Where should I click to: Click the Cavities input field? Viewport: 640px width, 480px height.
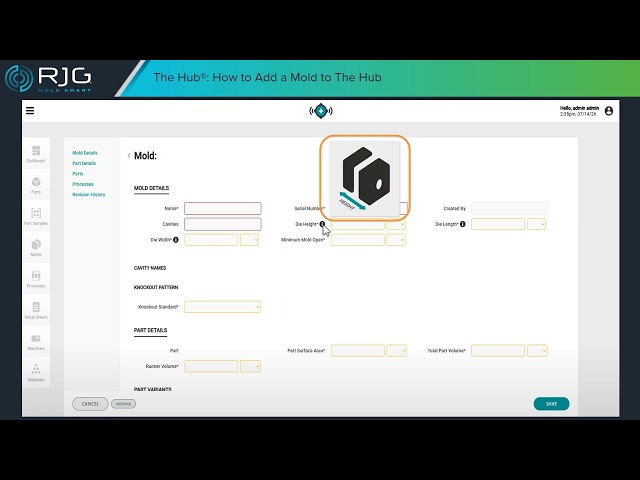(222, 224)
